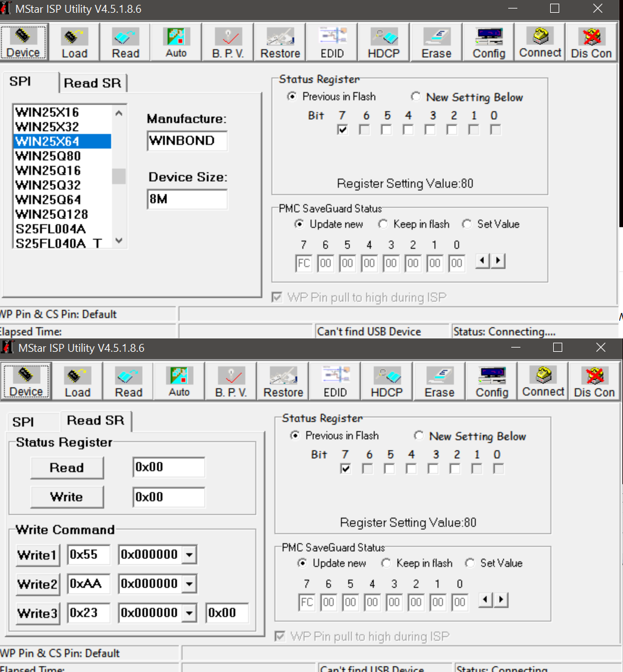This screenshot has width=623, height=672.
Task: Click PMC right arrow in bottom window
Action: (501, 600)
